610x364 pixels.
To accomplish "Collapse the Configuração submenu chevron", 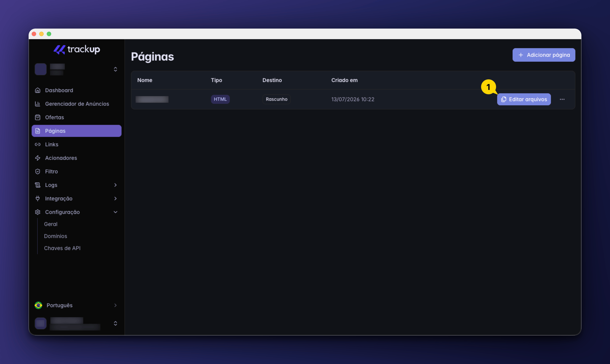I will [115, 212].
